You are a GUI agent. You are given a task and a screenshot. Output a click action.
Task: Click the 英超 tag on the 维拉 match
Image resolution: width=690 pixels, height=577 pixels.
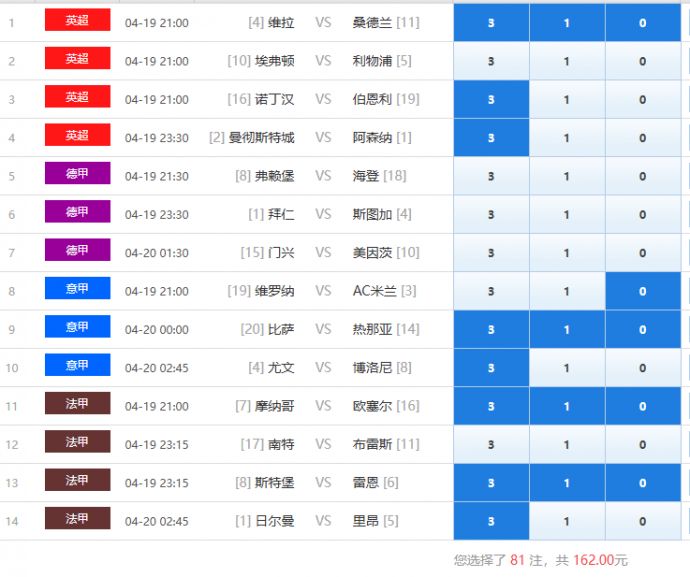[77, 21]
